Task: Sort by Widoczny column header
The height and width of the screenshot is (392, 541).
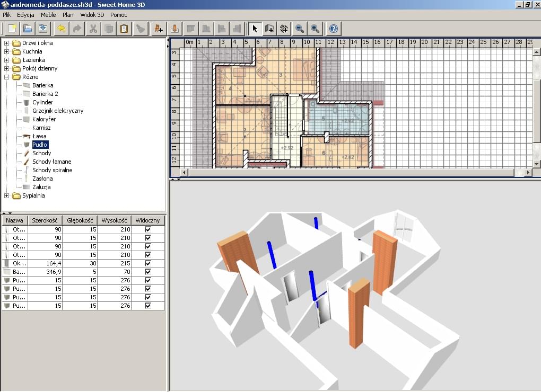Action: click(147, 220)
